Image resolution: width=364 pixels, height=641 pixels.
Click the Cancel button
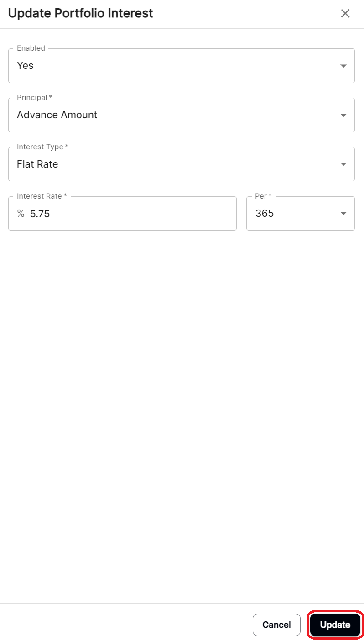[276, 625]
